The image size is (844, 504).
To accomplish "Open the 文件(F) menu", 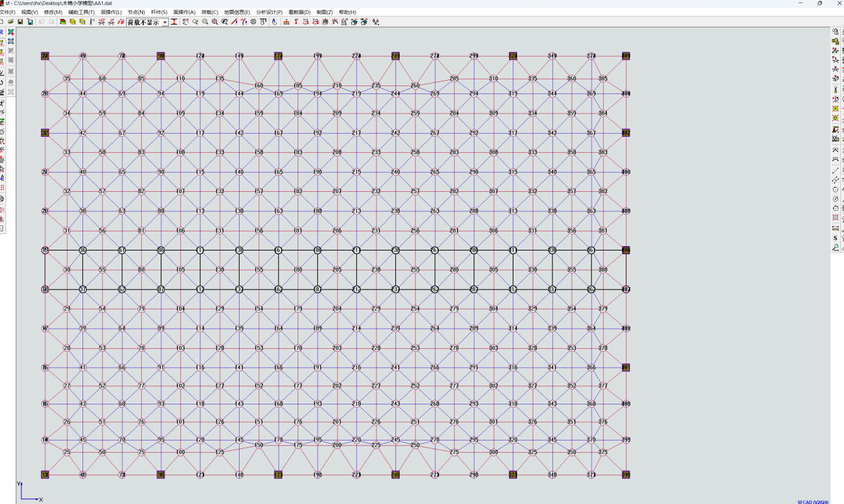I will pyautogui.click(x=8, y=12).
